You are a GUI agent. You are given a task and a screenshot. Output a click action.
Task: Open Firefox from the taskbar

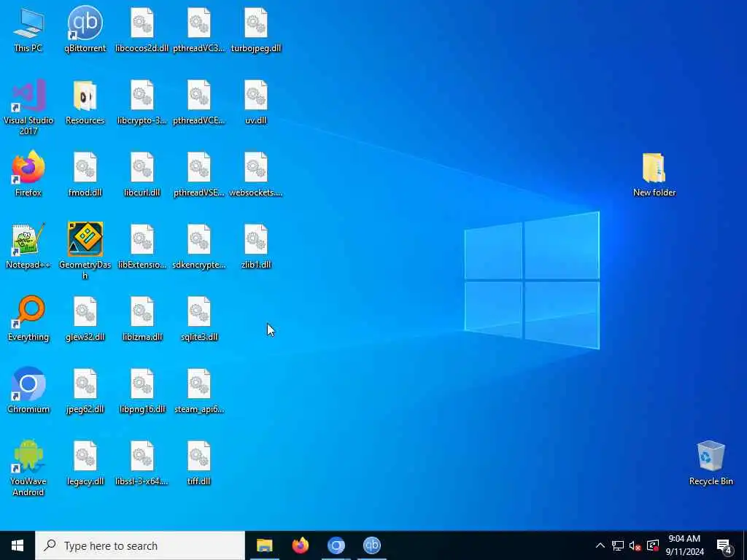point(300,545)
